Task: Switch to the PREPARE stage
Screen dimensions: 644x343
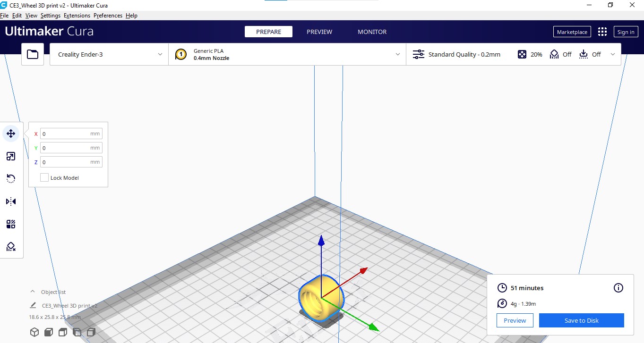Action: coord(268,32)
